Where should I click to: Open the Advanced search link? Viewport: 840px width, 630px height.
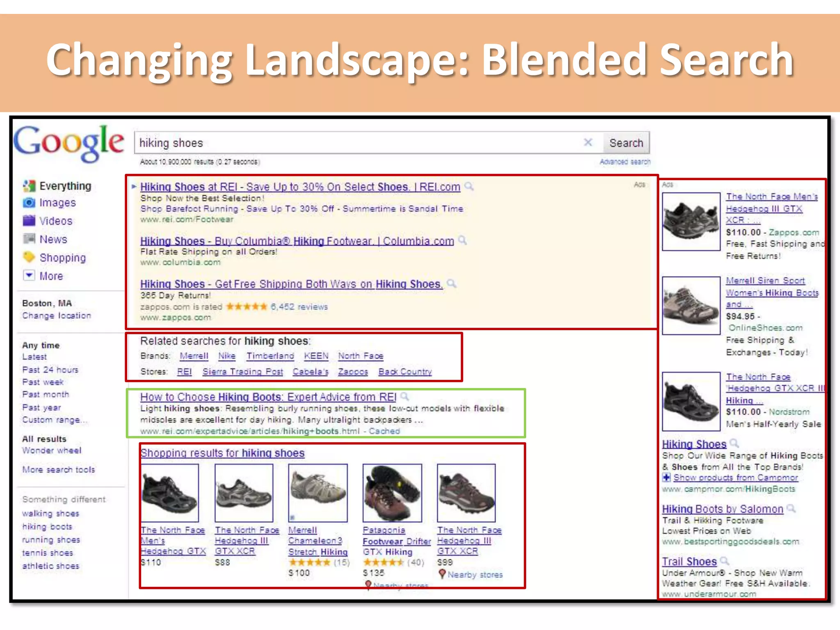(x=625, y=162)
